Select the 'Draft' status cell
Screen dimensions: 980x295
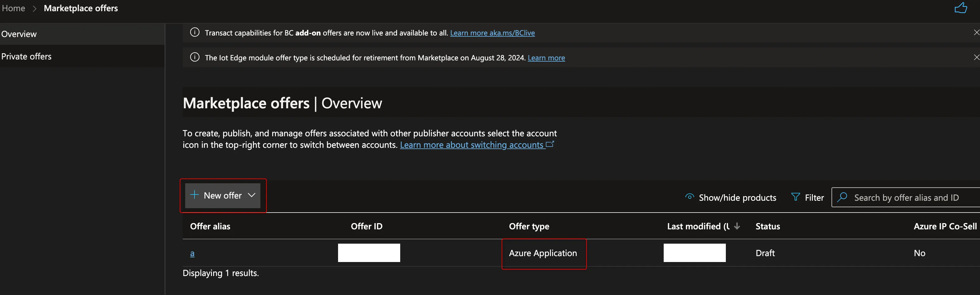[765, 253]
